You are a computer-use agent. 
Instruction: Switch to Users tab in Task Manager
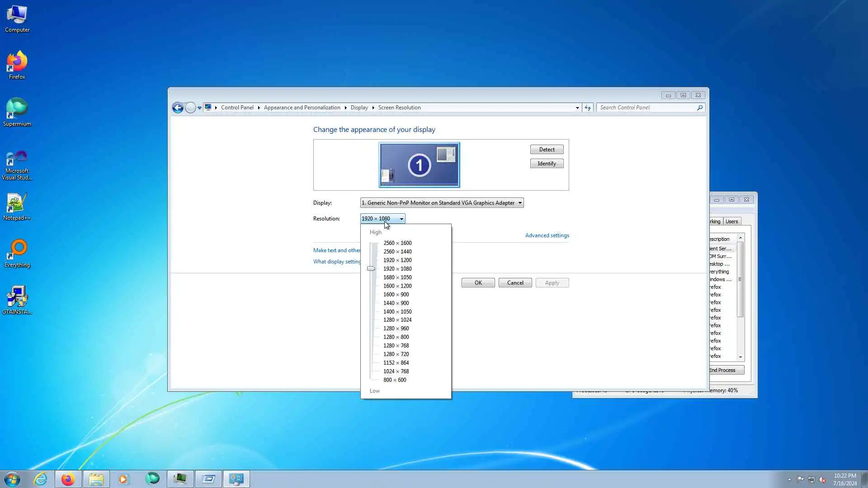(x=731, y=221)
